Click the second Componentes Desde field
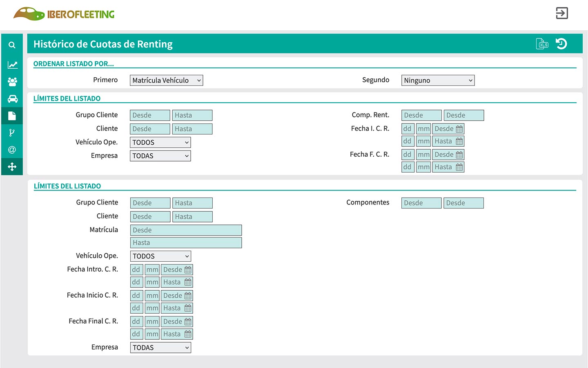 coord(463,203)
